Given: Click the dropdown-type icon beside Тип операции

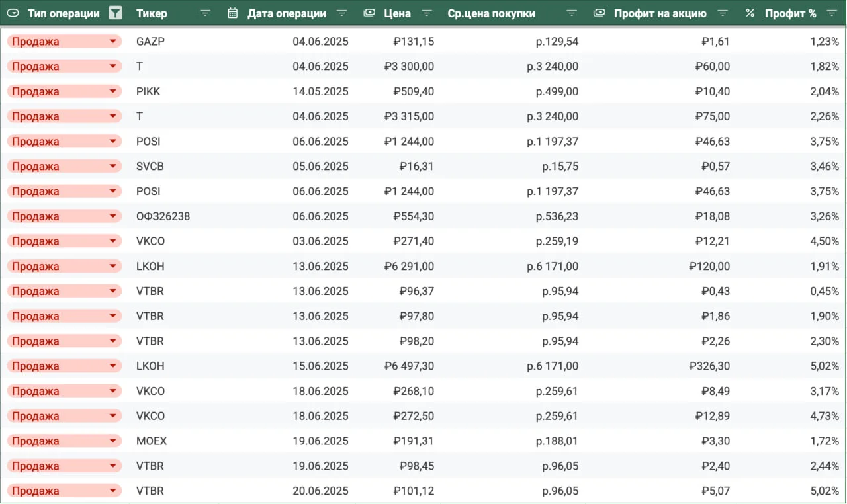Looking at the screenshot, I should [x=13, y=13].
